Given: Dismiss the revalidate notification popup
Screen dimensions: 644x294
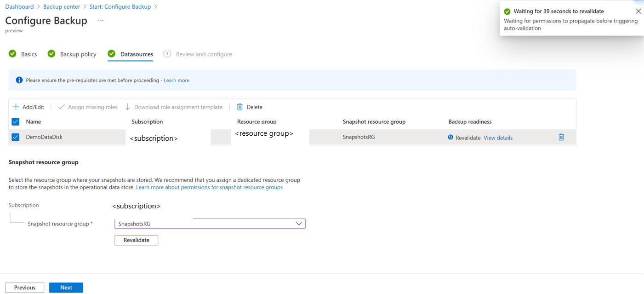Looking at the screenshot, I should coord(638,12).
